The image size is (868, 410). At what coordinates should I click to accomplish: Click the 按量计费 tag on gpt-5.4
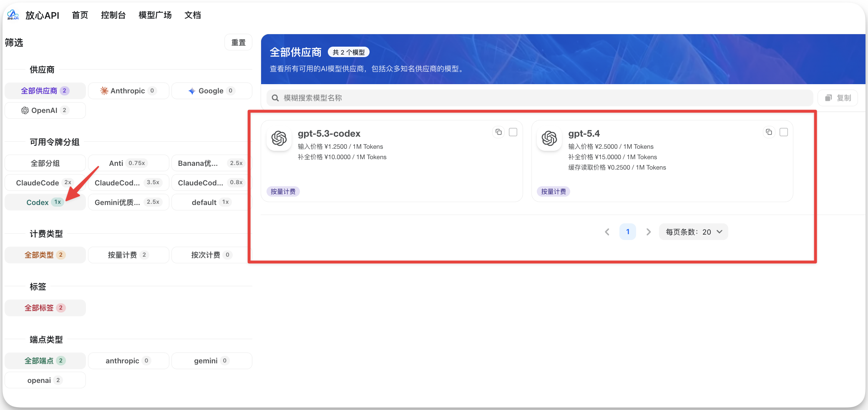click(554, 192)
